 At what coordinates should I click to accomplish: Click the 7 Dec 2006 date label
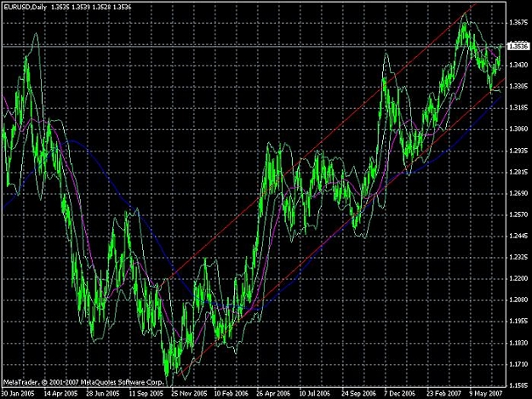click(x=400, y=394)
